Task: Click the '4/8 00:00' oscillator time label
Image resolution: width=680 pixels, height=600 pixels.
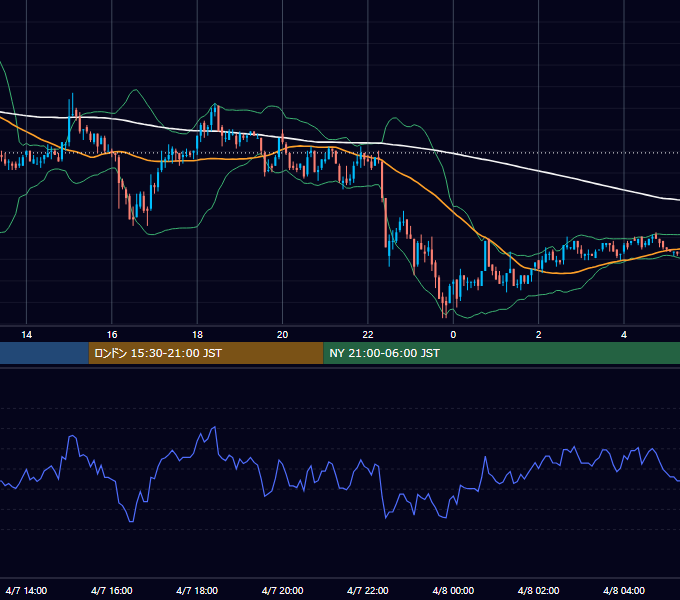Action: click(453, 590)
